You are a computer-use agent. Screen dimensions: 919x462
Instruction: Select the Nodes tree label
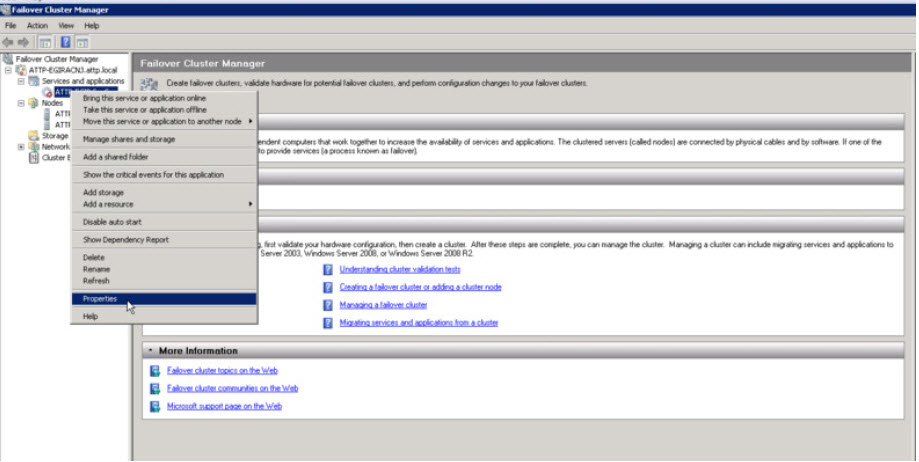point(52,103)
